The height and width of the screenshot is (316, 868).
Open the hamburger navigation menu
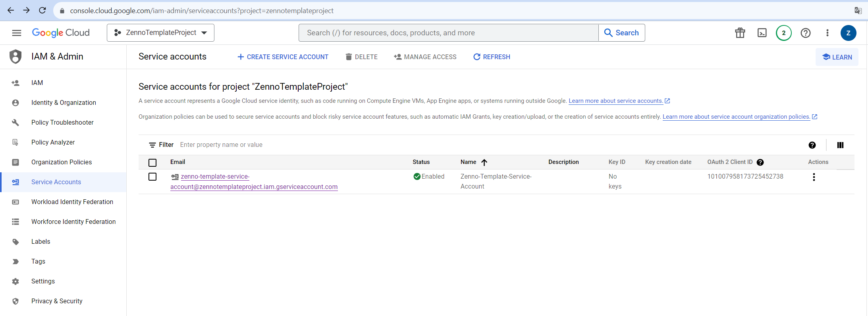coord(17,33)
